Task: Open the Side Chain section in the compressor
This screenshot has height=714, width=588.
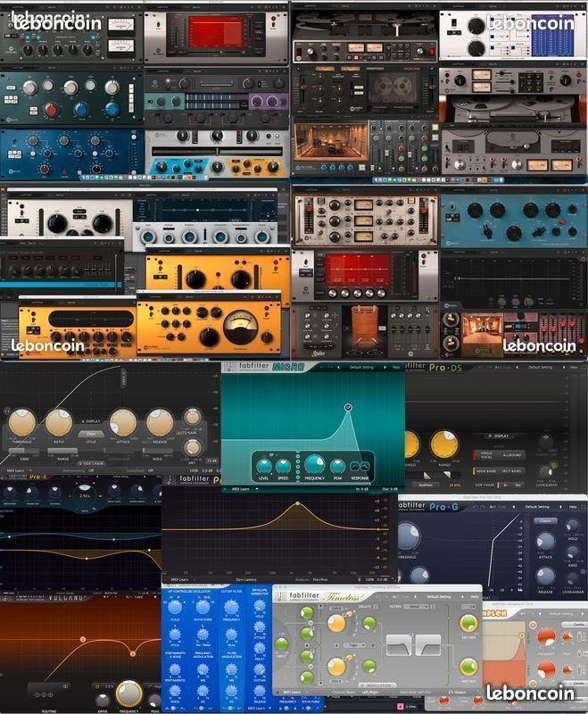Action: click(91, 463)
